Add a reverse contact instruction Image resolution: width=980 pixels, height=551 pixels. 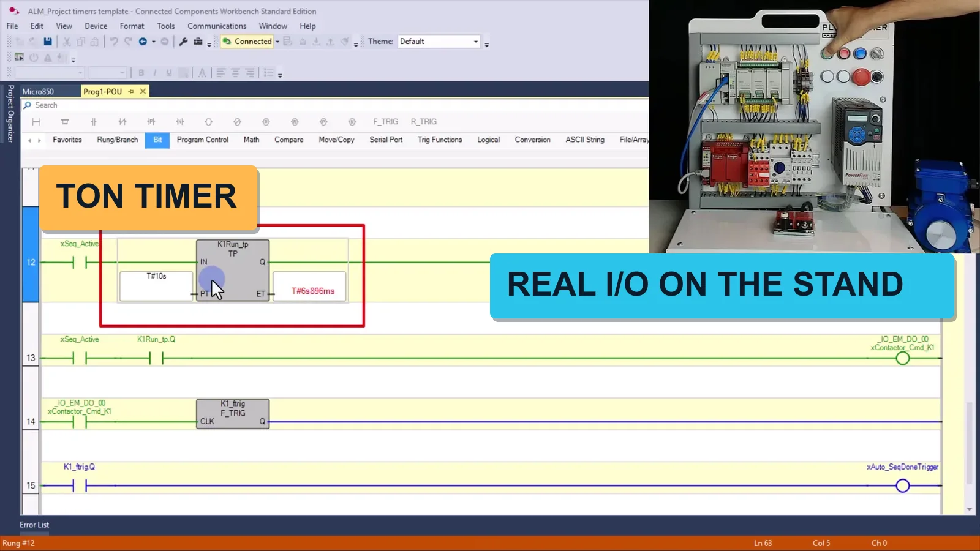(123, 122)
